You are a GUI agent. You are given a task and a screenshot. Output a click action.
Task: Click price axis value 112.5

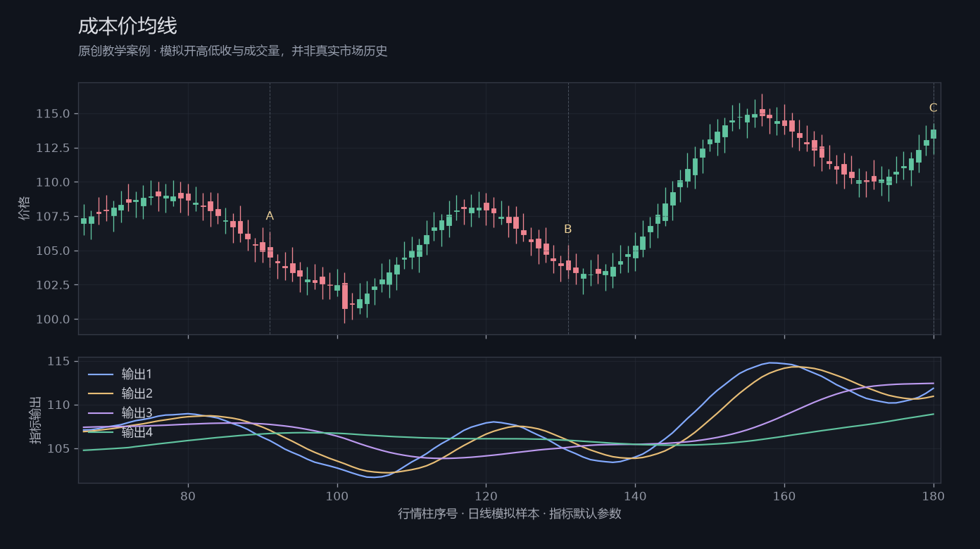pyautogui.click(x=54, y=148)
